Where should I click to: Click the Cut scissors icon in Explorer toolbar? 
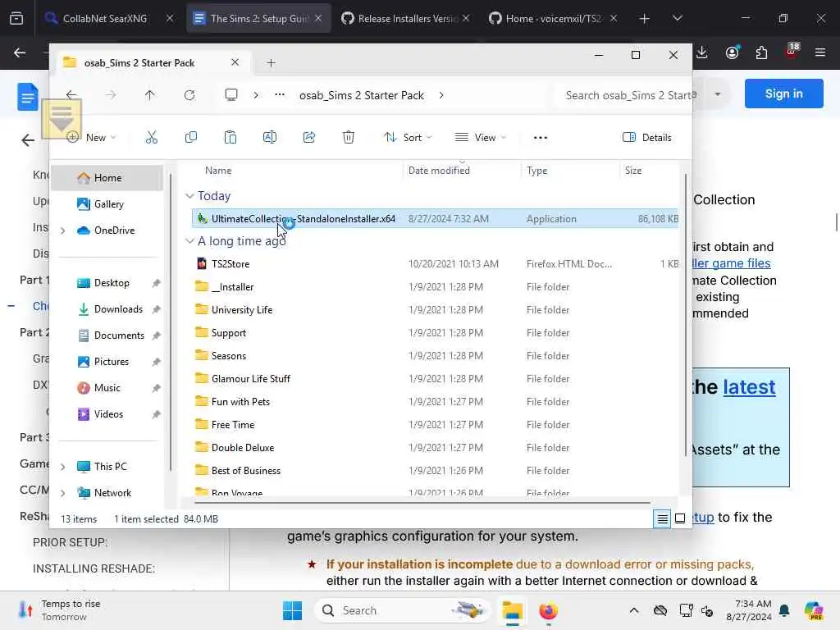(152, 138)
